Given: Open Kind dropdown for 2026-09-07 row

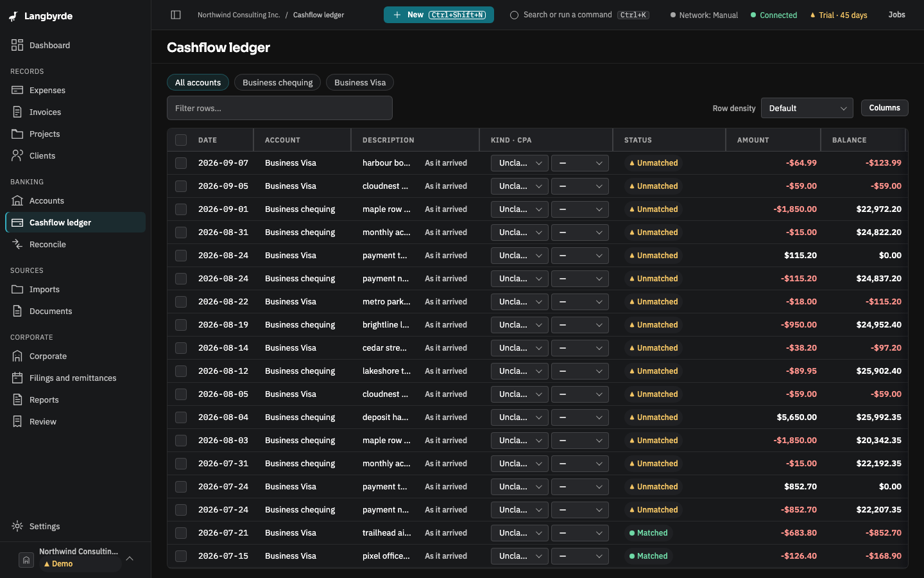Looking at the screenshot, I should click(x=520, y=163).
